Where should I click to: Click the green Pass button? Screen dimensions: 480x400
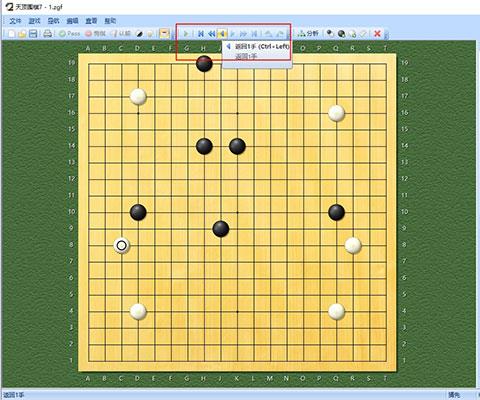70,34
